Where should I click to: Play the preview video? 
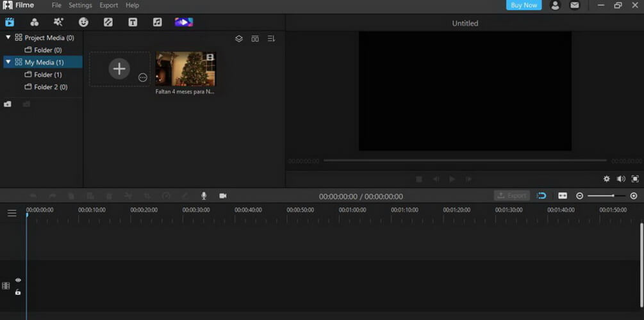(x=452, y=179)
